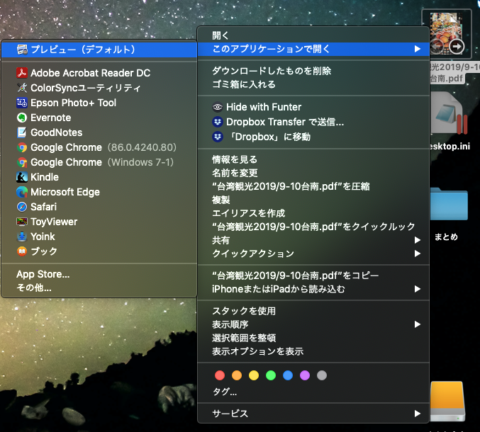
Task: Click the Evernote elephant icon
Action: click(x=22, y=118)
